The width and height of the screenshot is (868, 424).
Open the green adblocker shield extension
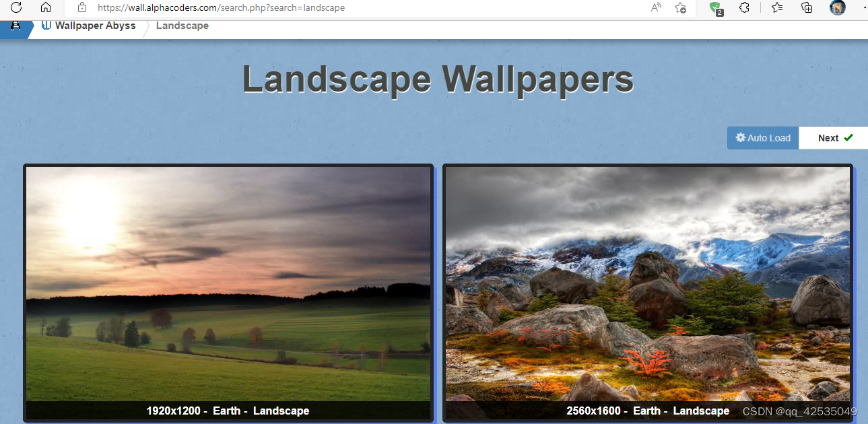point(715,9)
